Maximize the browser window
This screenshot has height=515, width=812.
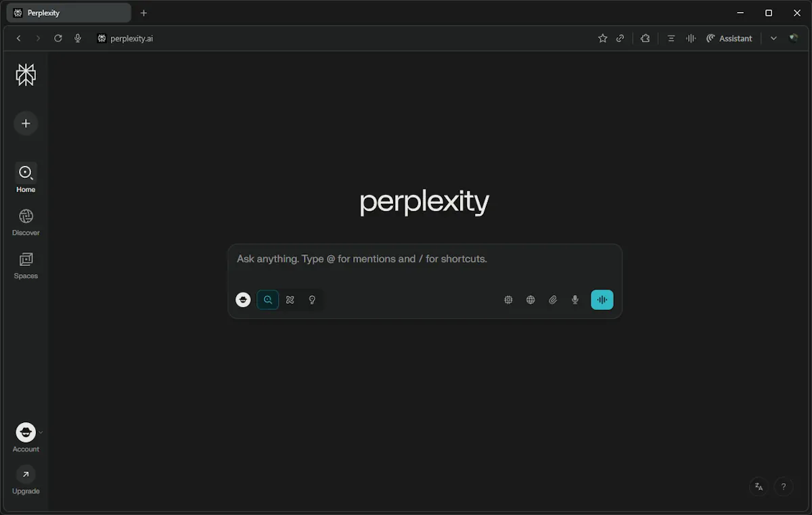(x=769, y=13)
